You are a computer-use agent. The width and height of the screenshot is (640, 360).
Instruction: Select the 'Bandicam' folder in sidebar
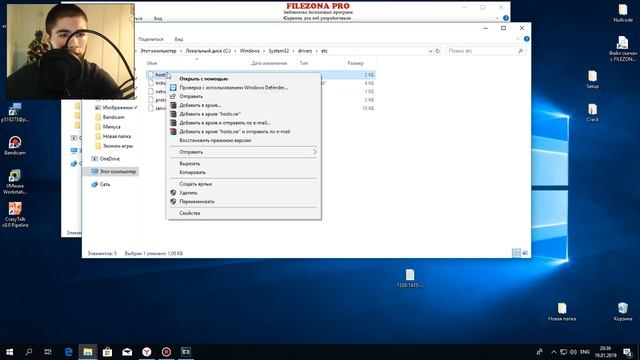pos(113,117)
